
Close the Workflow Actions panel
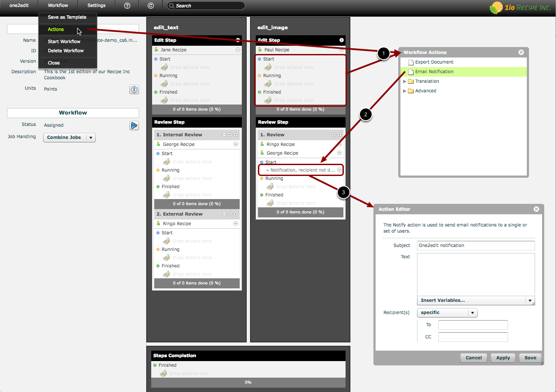coord(521,52)
